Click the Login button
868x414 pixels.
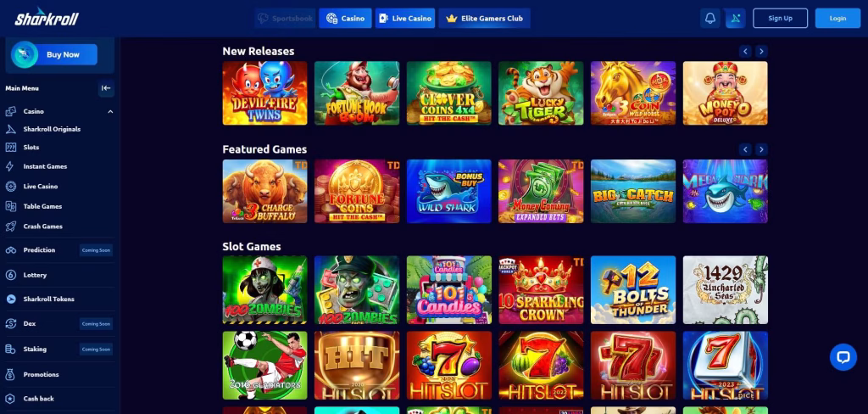837,19
